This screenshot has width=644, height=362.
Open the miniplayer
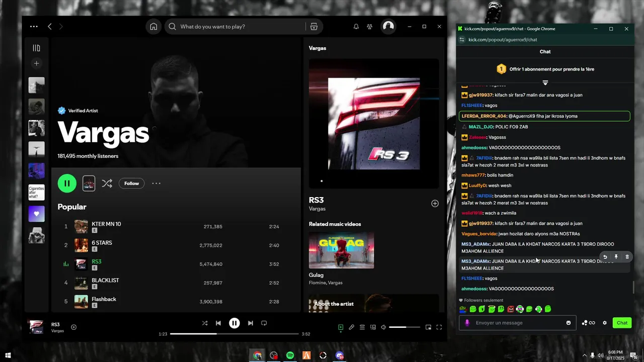428,327
